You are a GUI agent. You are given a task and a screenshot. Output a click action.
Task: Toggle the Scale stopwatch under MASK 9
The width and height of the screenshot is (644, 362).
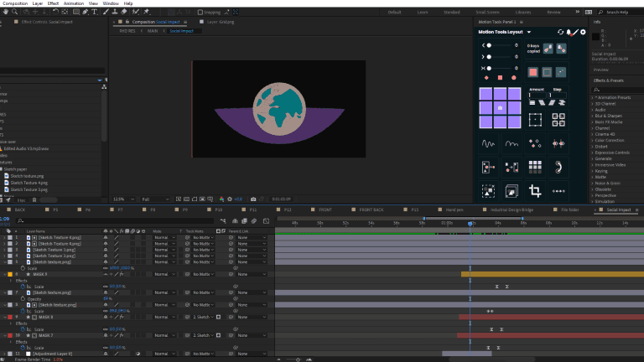pos(23,286)
